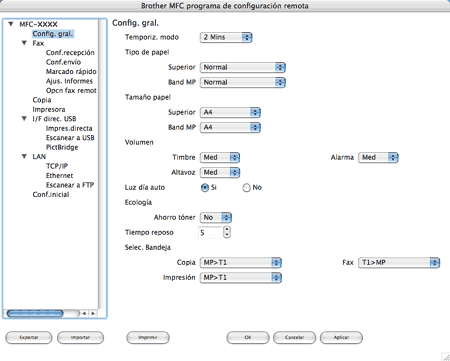Click the sidebar horizontal scrollbar thumb
The height and width of the screenshot is (361, 450).
click(x=35, y=313)
